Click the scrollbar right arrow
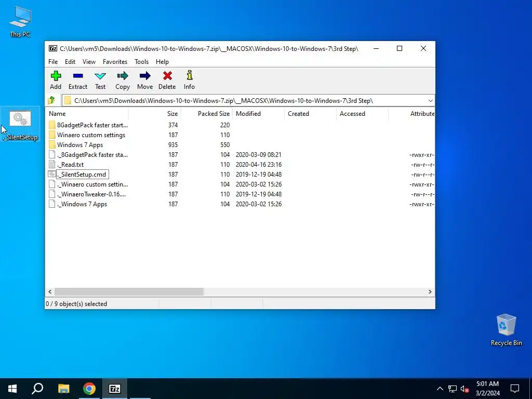Image resolution: width=532 pixels, height=399 pixels. tap(430, 292)
